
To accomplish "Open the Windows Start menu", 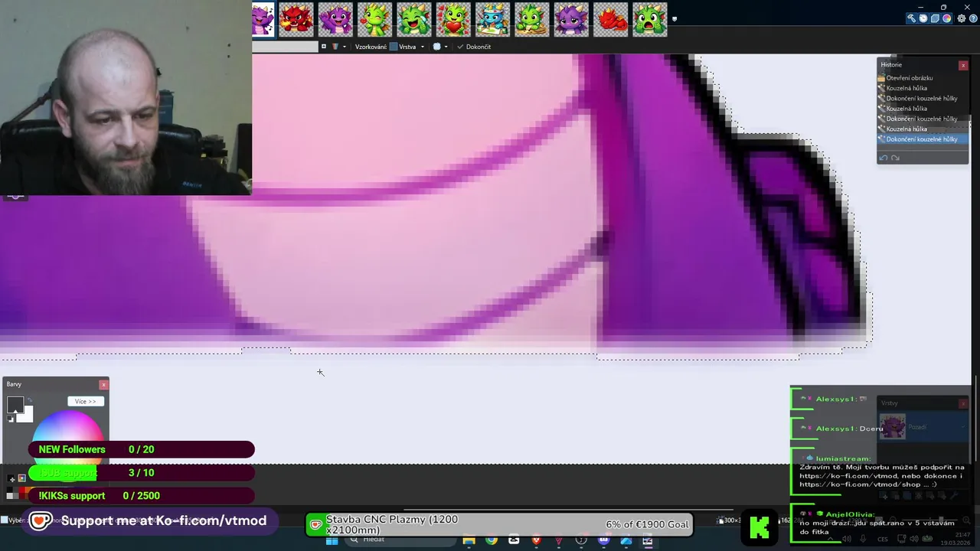I will (x=332, y=541).
